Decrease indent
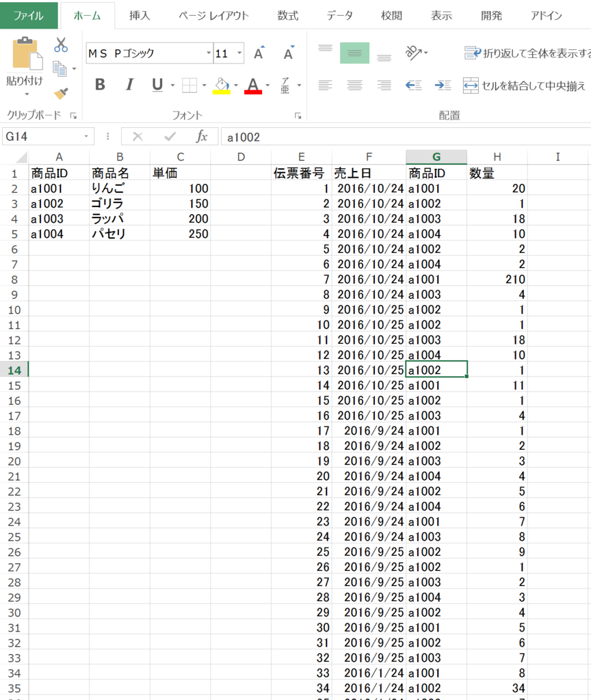This screenshot has width=591, height=700. (x=414, y=85)
